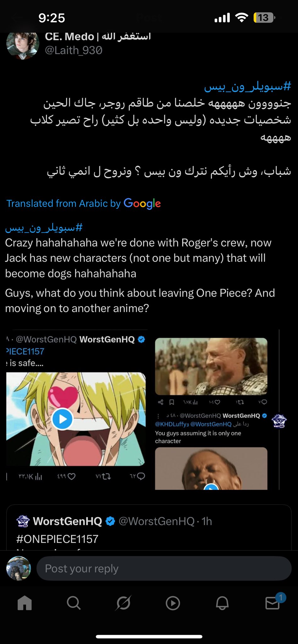Tap the Wi-Fi status icon

[x=242, y=18]
